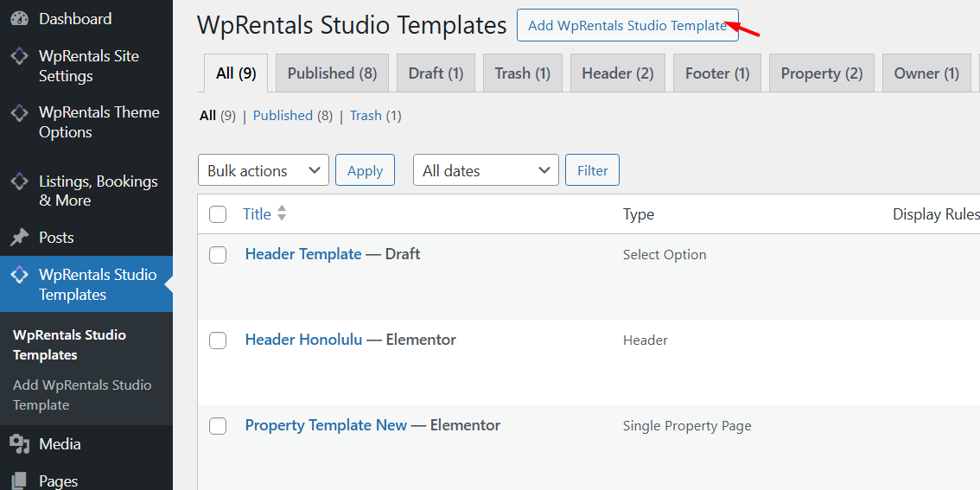
Task: Toggle the select-all checkbox beside Title
Action: click(x=218, y=214)
